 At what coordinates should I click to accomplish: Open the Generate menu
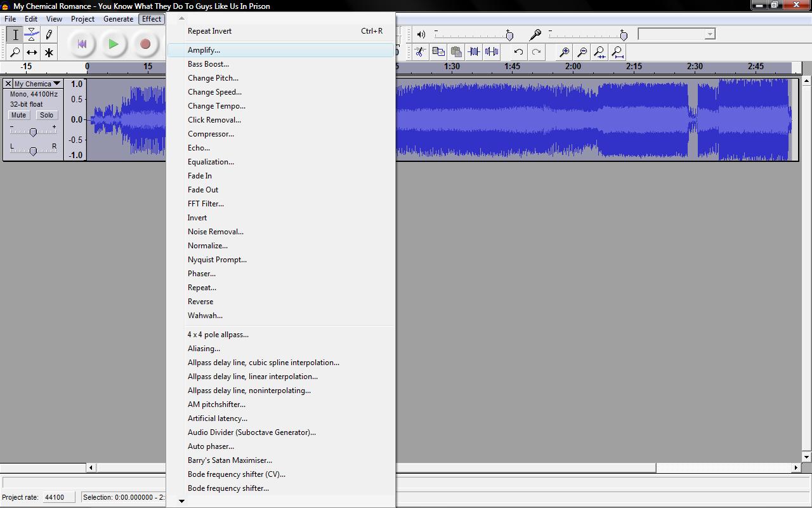pos(118,19)
